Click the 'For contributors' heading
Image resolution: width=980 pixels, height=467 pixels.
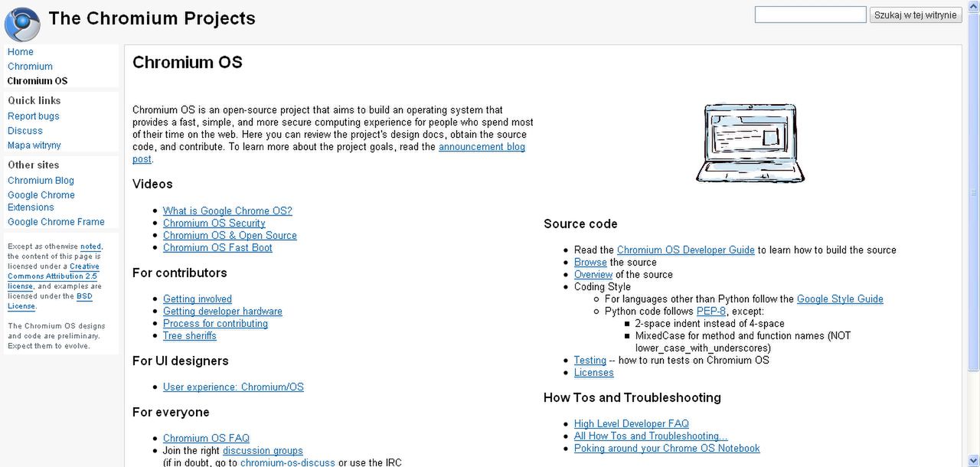180,273
